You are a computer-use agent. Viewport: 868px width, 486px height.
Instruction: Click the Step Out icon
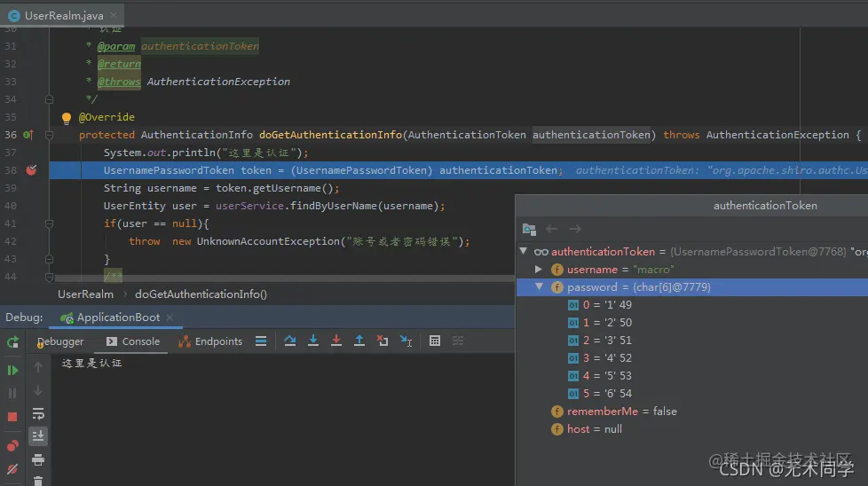pos(359,341)
